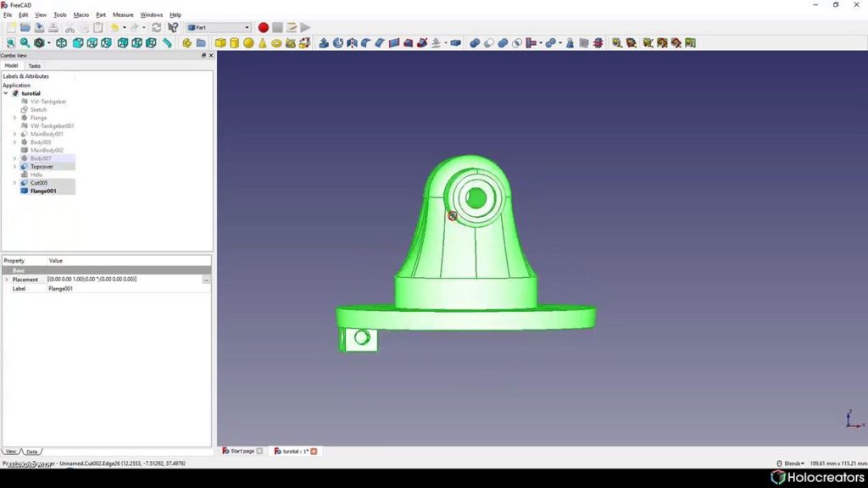Click the Placement ellipsis button
Image resolution: width=868 pixels, height=488 pixels.
(x=206, y=280)
